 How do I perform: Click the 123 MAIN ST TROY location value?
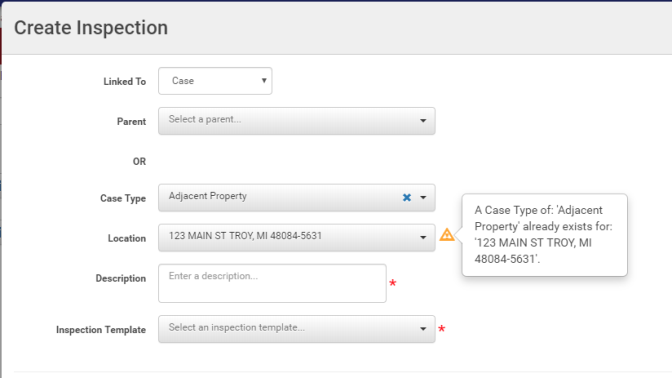[245, 236]
